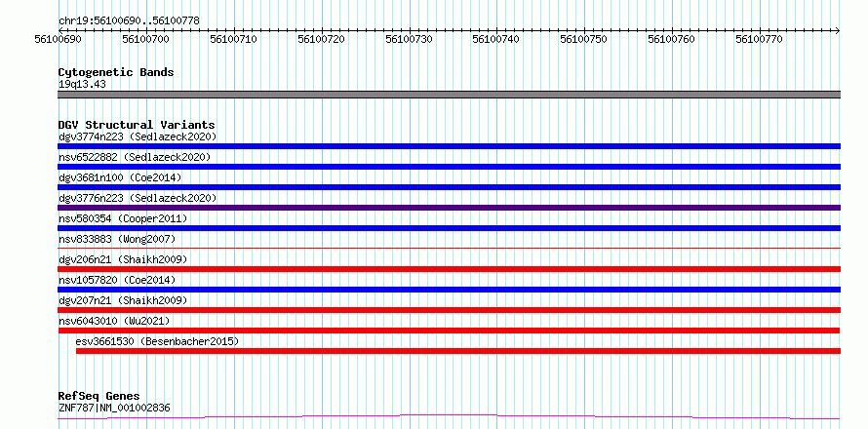
Task: Select the blue bar under nsv6522882
Action: pyautogui.click(x=449, y=167)
